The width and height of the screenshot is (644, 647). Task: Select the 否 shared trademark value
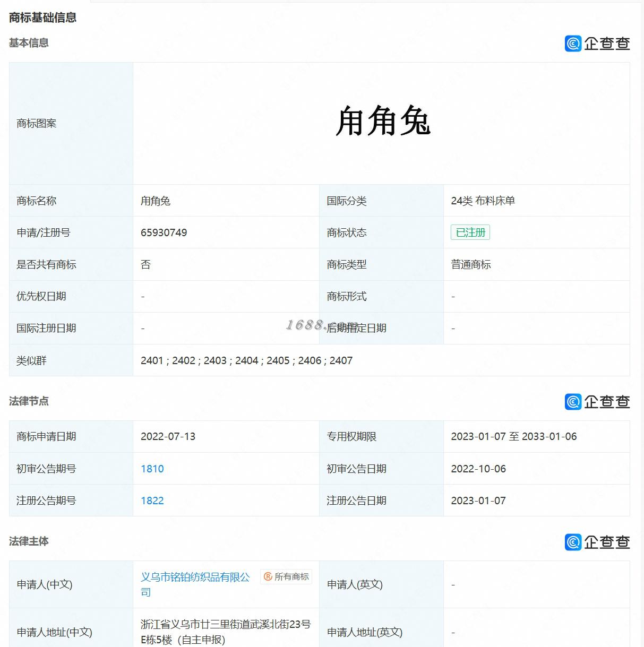click(x=145, y=264)
